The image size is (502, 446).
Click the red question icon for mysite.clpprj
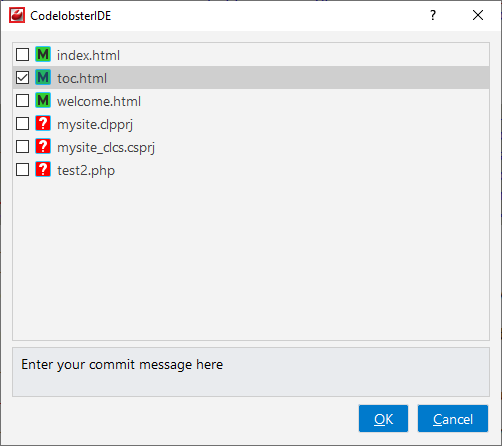(43, 123)
